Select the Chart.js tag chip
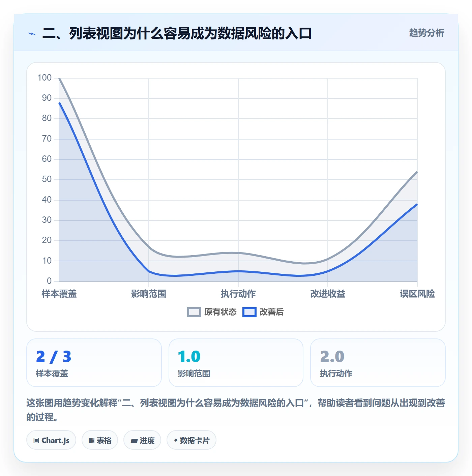Viewport: 472px width, 476px height. tap(51, 440)
